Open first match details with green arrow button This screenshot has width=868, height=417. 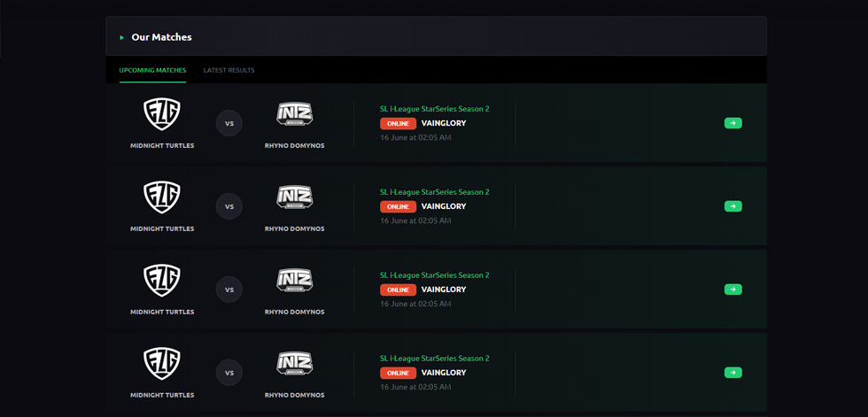click(733, 123)
